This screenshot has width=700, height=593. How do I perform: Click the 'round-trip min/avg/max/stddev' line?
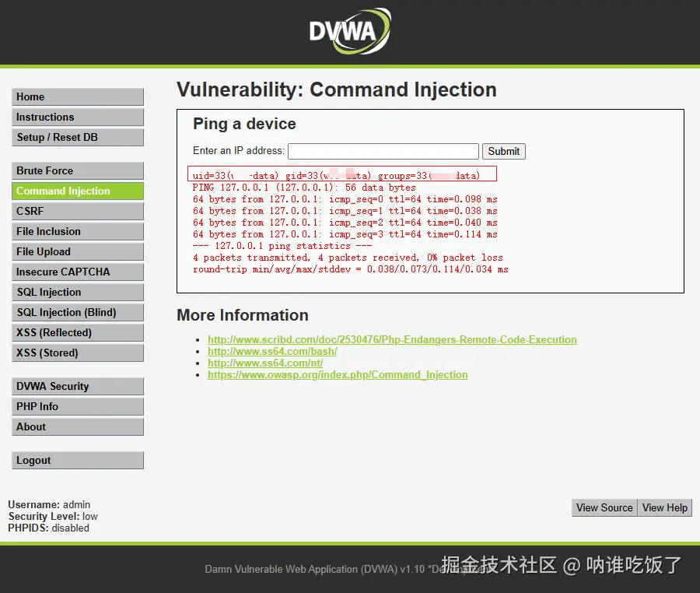click(x=351, y=269)
